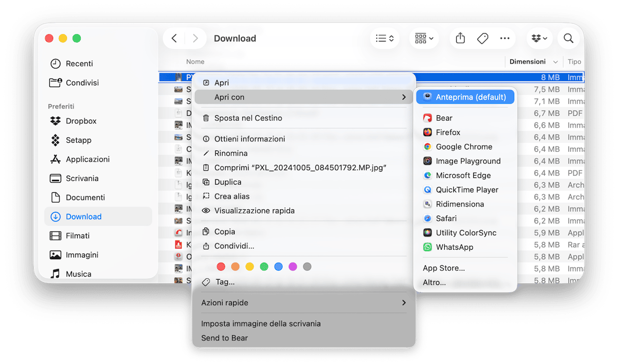Open with Safari
Image resolution: width=618 pixels, height=364 pixels.
click(465, 218)
